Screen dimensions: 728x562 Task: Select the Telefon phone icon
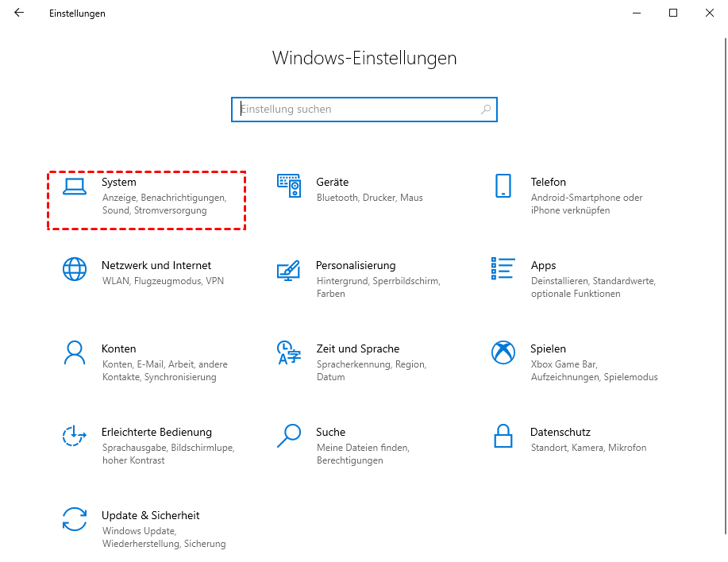click(x=503, y=186)
